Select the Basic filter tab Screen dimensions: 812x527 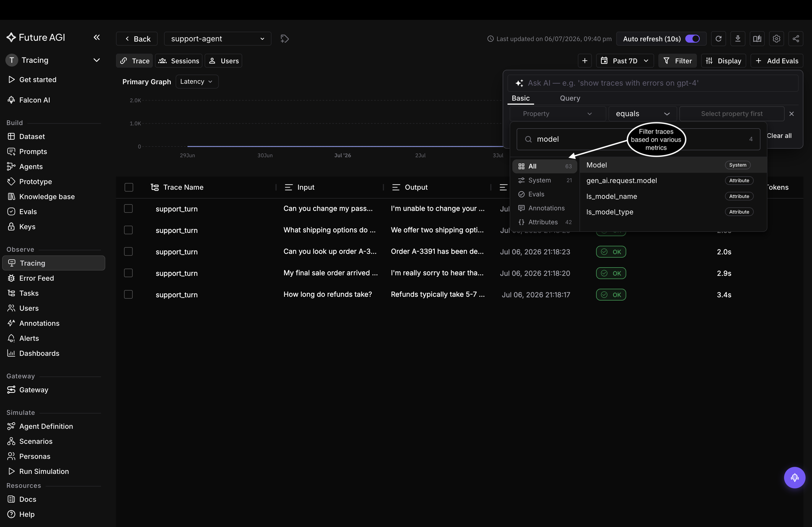click(x=521, y=98)
